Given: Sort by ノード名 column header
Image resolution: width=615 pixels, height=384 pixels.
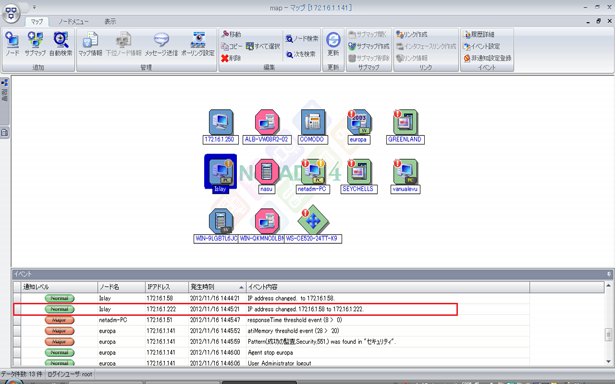Looking at the screenshot, I should coord(121,287).
